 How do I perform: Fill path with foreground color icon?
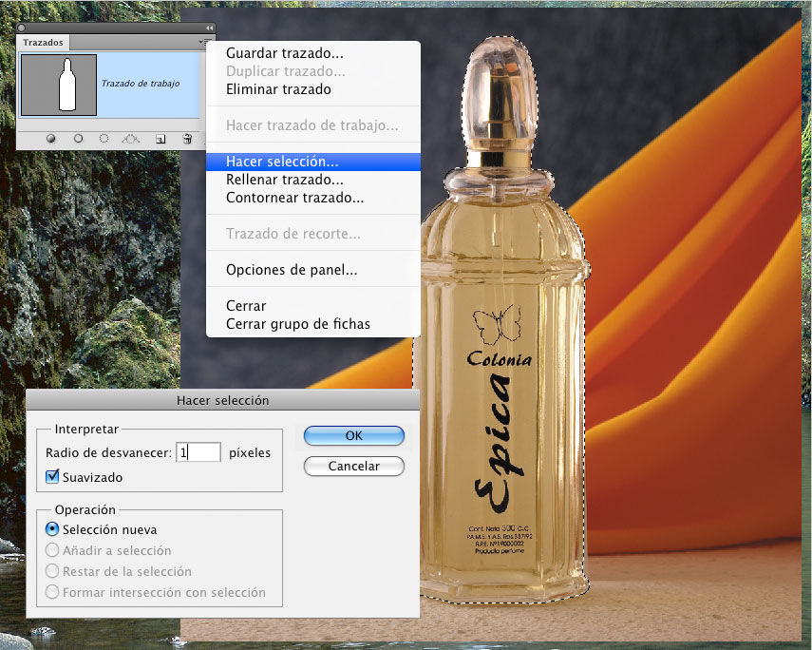[50, 139]
